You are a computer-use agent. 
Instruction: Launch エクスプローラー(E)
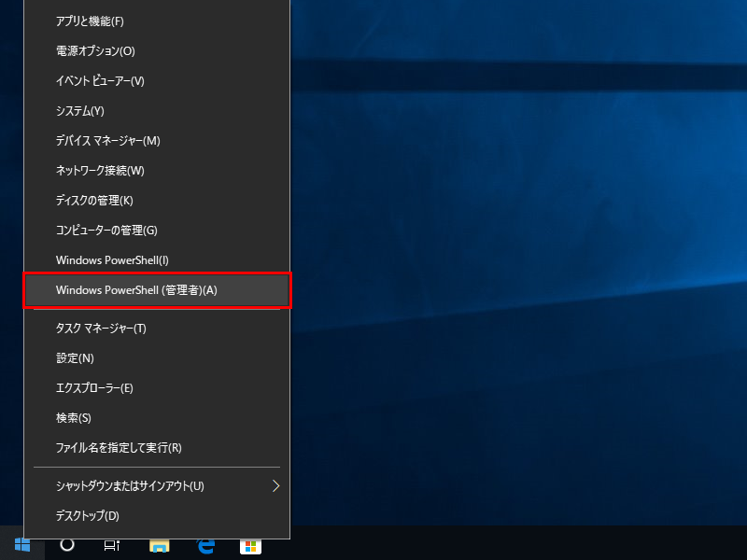[x=157, y=388]
